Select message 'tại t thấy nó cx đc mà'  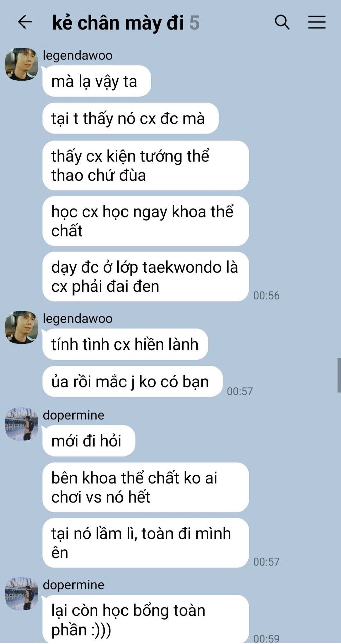131,118
